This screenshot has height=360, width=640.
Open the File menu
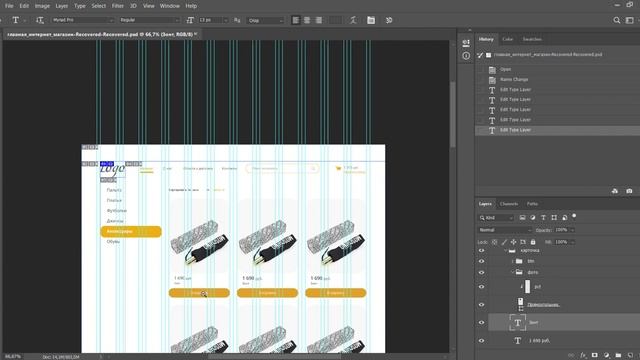(9, 6)
